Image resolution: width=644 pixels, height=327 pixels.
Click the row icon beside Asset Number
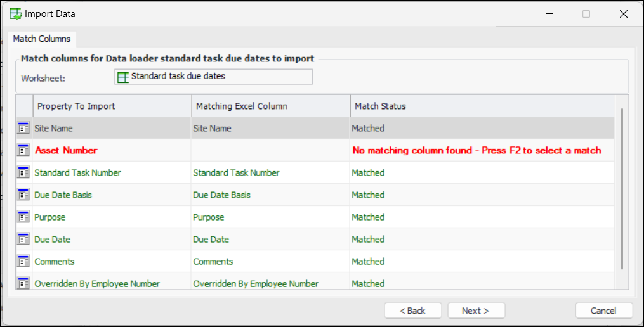click(23, 150)
